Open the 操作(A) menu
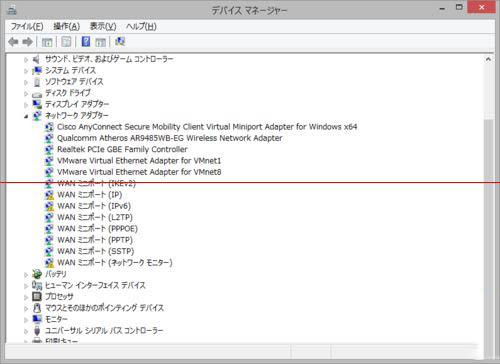Viewport: 500px width, 364px height. point(66,26)
